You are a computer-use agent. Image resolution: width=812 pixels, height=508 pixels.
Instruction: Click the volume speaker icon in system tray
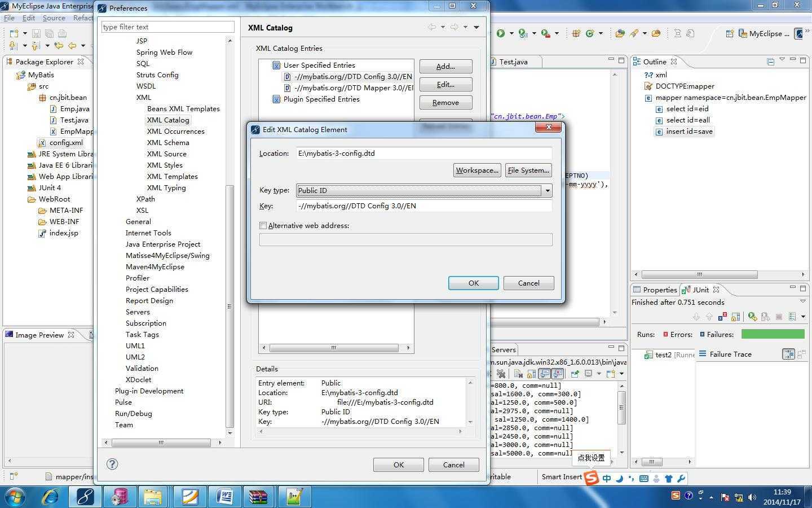point(752,497)
